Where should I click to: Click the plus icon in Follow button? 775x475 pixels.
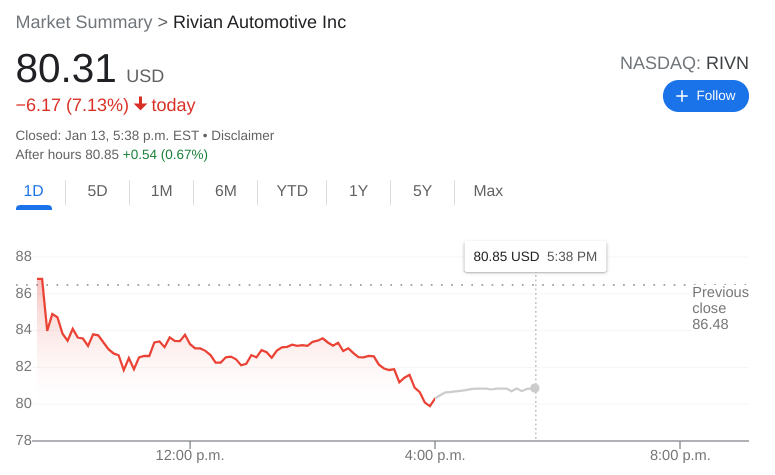pyautogui.click(x=682, y=96)
